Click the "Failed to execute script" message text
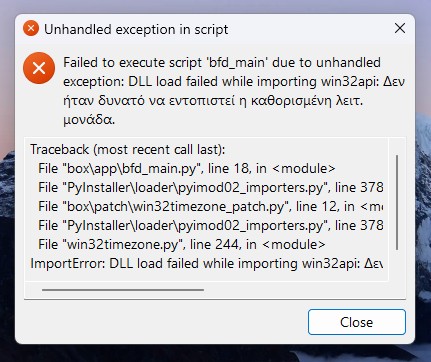The image size is (431, 362). click(x=133, y=63)
